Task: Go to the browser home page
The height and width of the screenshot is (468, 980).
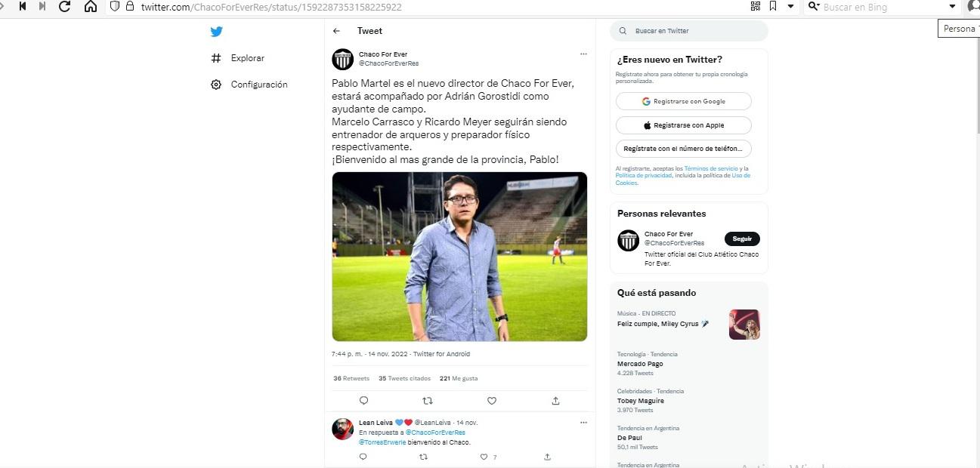Action: click(x=91, y=7)
